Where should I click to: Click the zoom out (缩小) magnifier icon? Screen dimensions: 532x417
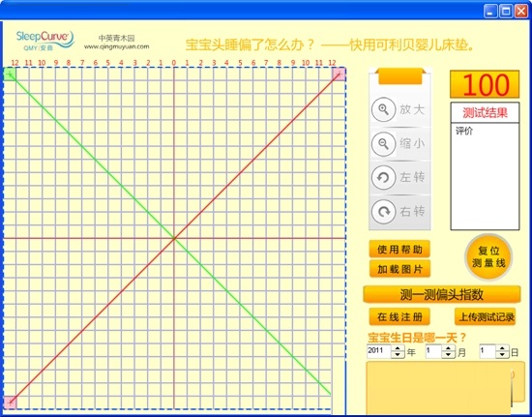[x=383, y=144]
